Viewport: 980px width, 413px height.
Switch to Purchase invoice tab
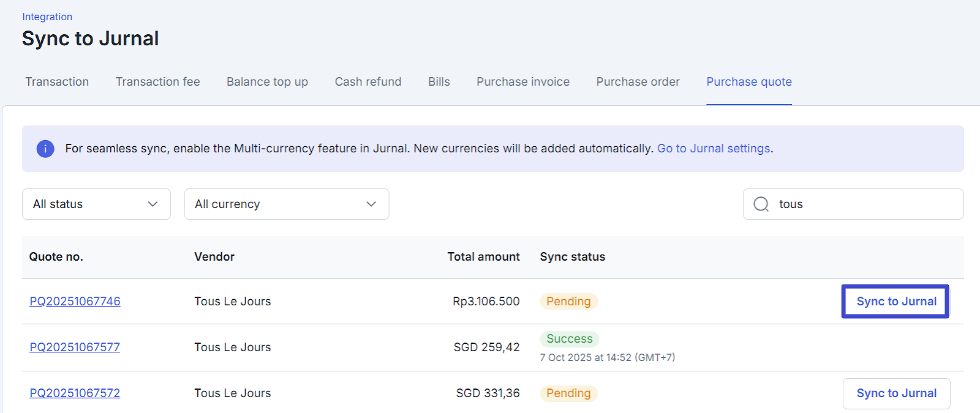click(523, 82)
